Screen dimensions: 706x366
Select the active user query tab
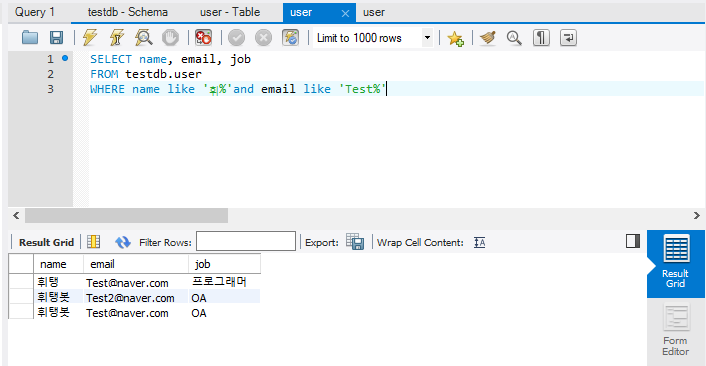[x=301, y=12]
